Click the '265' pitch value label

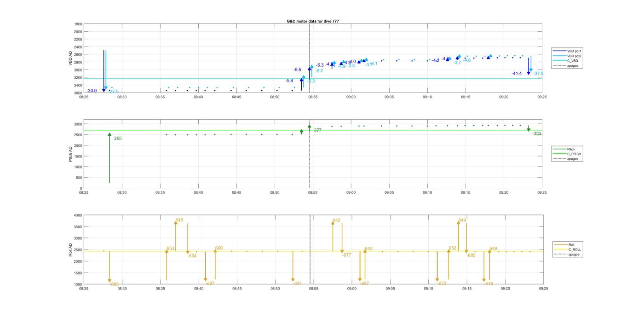click(118, 138)
